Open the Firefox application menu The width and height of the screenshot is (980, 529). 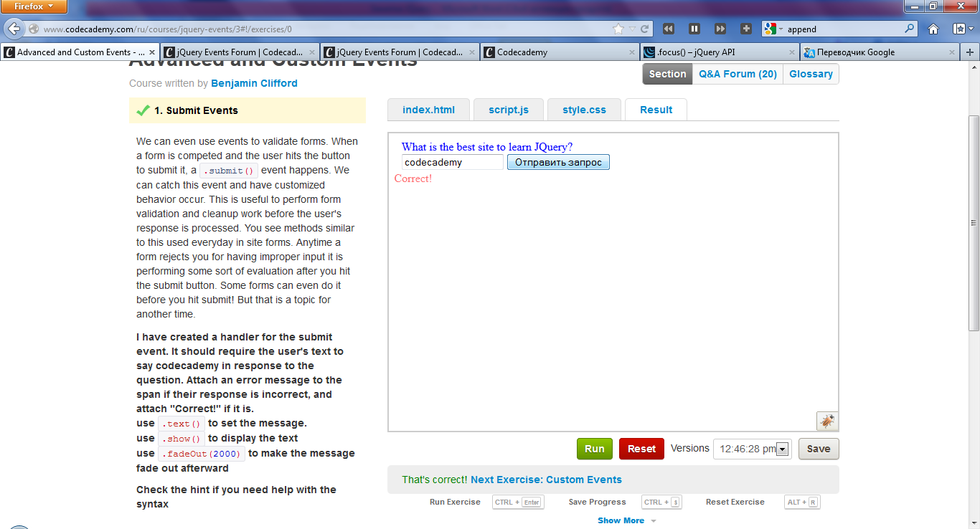pyautogui.click(x=34, y=6)
